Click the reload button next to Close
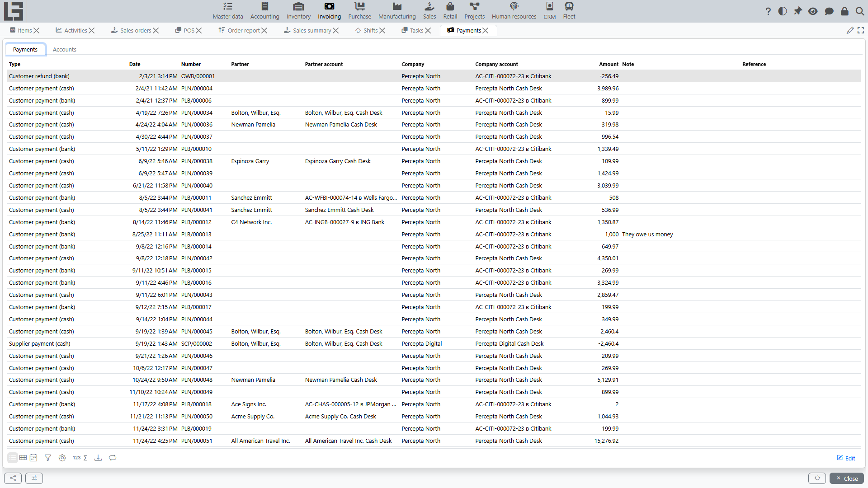This screenshot has width=868, height=488. [817, 478]
